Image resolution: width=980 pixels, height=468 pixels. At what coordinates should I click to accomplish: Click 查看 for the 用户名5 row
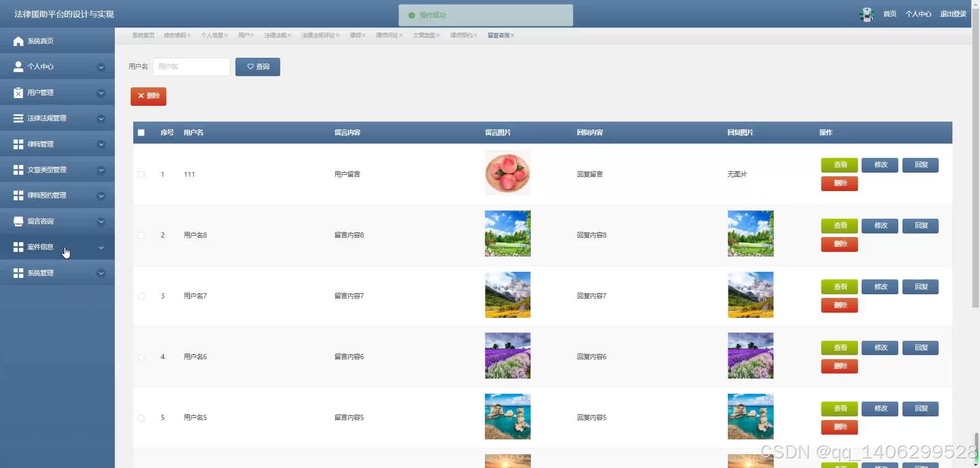pos(840,409)
